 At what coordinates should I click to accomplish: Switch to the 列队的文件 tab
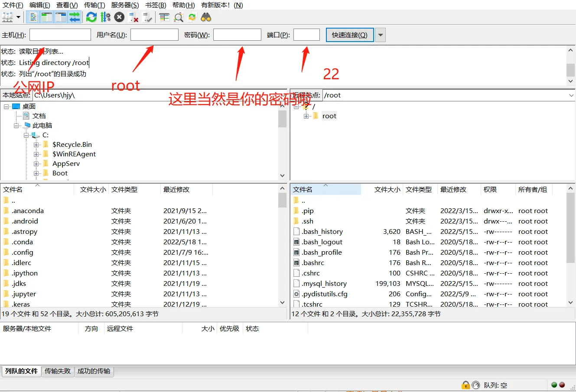click(22, 371)
